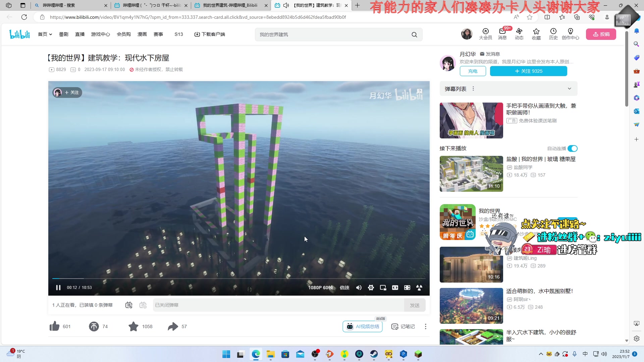The width and height of the screenshot is (644, 362).
Task: Click 下载客户端 link
Action: point(210,34)
